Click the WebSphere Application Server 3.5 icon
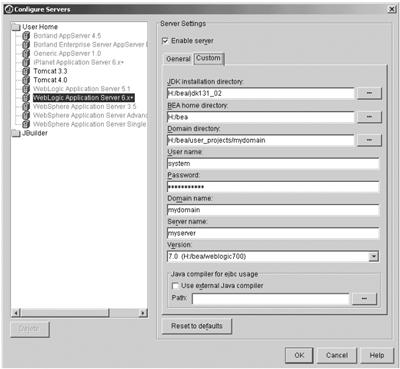Viewport: 400px width, 369px height. (x=26, y=106)
